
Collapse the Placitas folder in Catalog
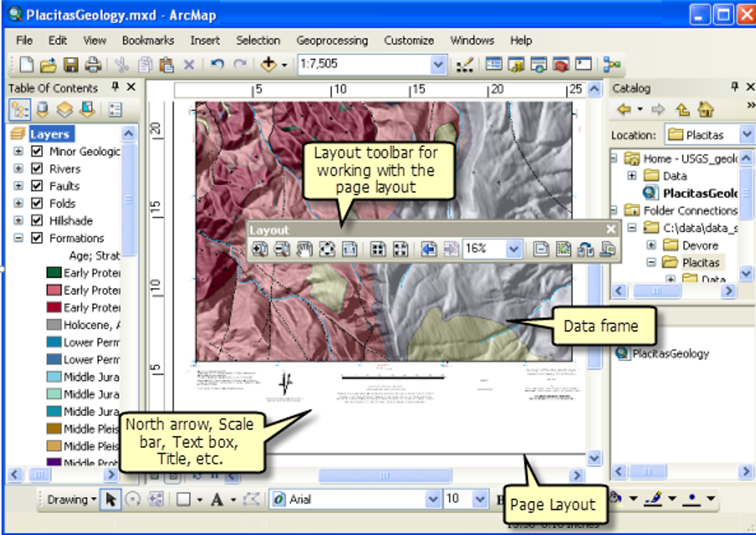click(x=651, y=263)
